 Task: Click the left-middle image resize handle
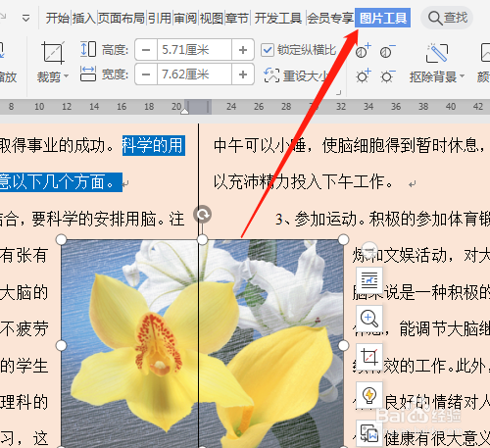pyautogui.click(x=62, y=345)
